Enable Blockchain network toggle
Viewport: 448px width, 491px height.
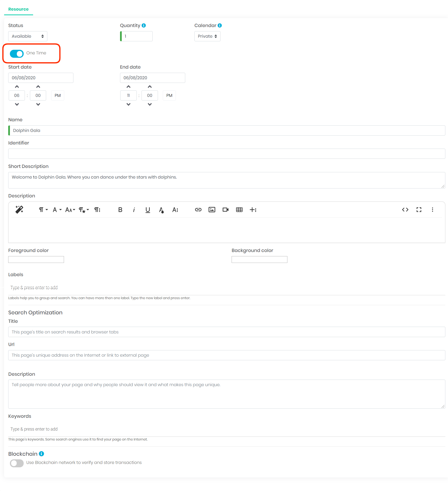click(17, 463)
